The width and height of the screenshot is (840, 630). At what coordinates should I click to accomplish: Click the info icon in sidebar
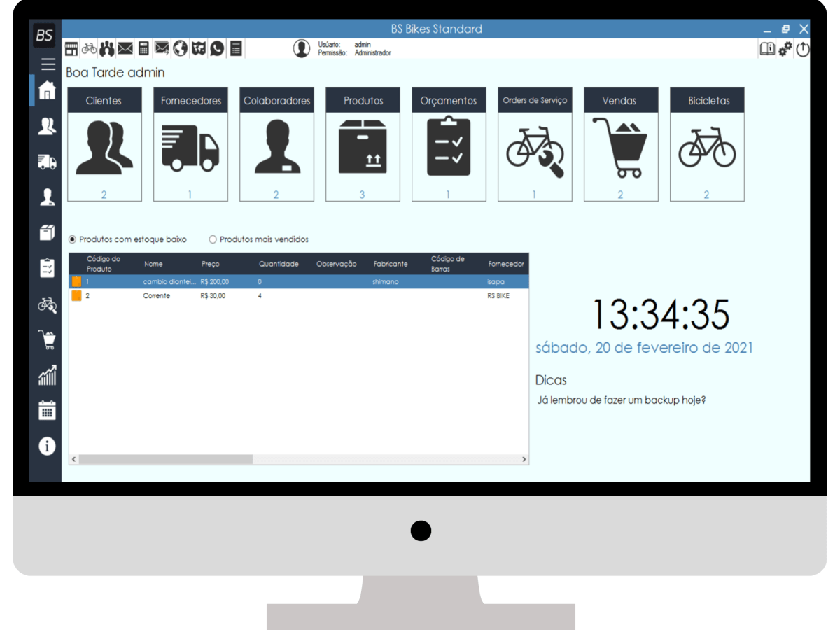pos(47,446)
